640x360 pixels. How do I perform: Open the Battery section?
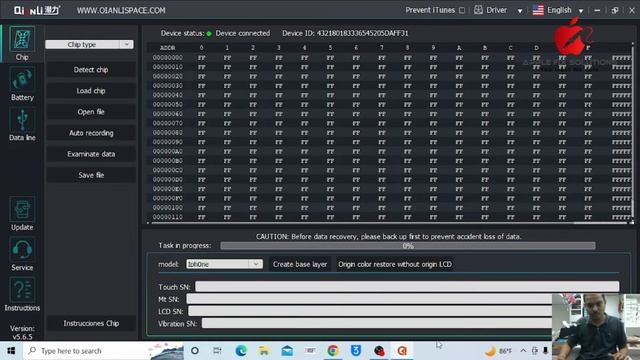tap(22, 85)
